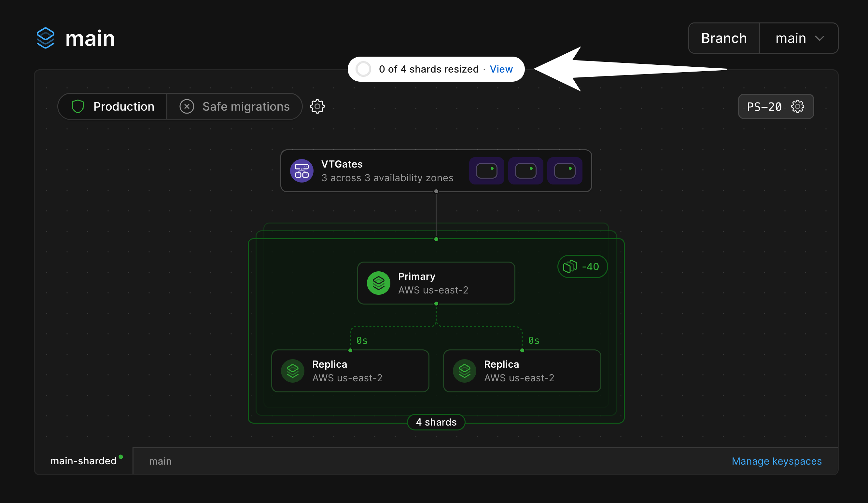
Task: Click the green Primary database icon
Action: coord(378,283)
